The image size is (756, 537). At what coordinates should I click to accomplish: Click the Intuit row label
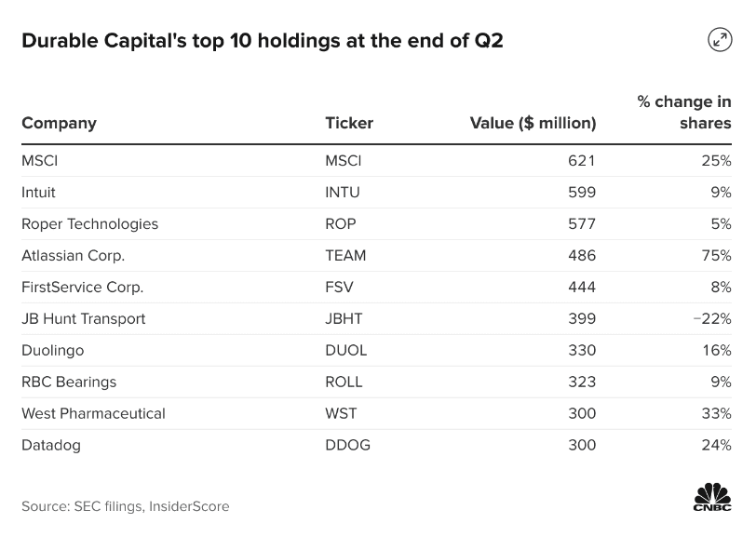(x=38, y=193)
